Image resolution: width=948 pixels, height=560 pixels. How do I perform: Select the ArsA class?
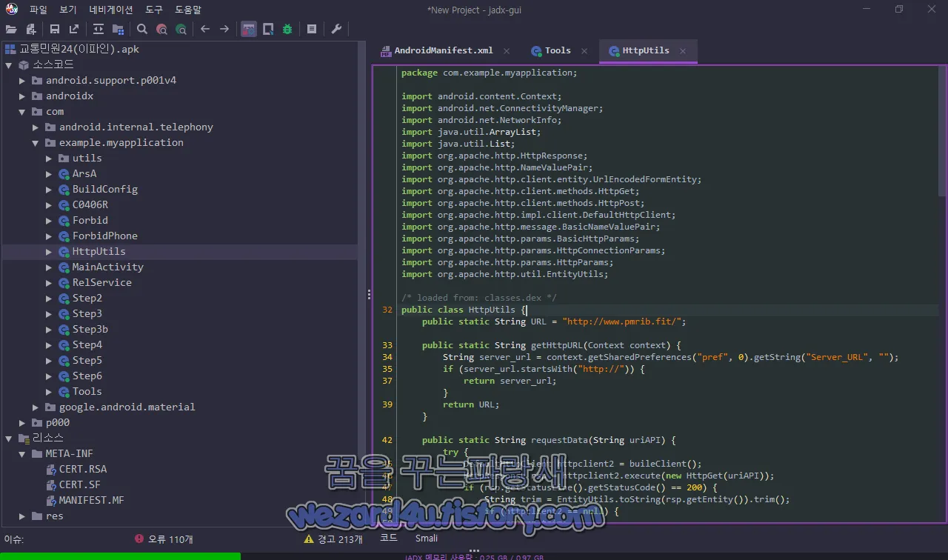pyautogui.click(x=84, y=173)
